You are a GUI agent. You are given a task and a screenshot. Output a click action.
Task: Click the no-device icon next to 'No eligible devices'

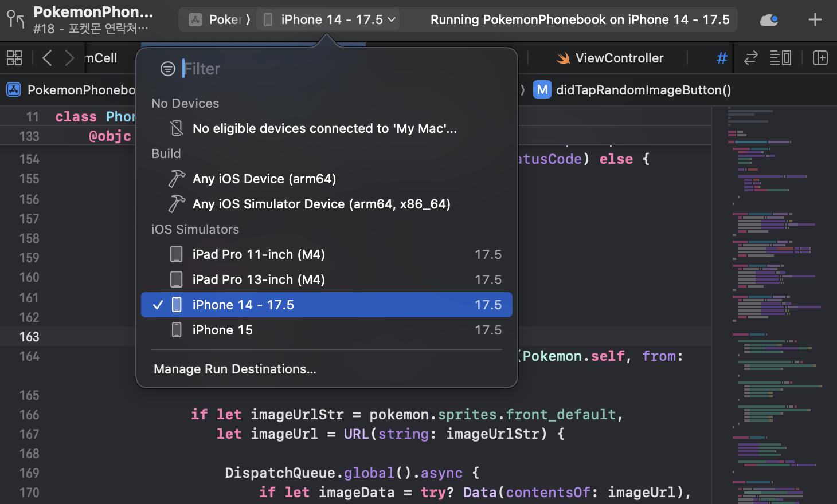click(x=177, y=128)
